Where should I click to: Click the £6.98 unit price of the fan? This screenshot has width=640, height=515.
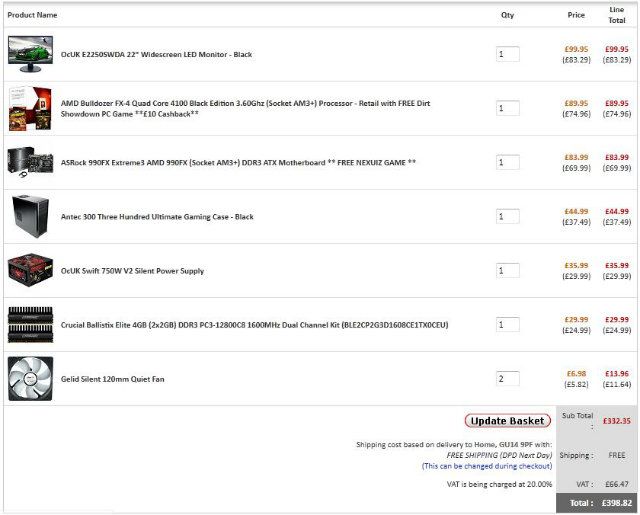click(576, 373)
